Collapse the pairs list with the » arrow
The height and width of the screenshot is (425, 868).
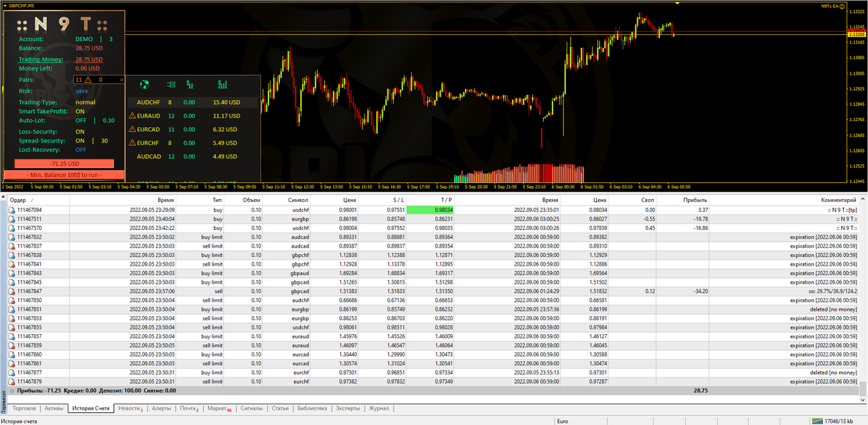122,79
